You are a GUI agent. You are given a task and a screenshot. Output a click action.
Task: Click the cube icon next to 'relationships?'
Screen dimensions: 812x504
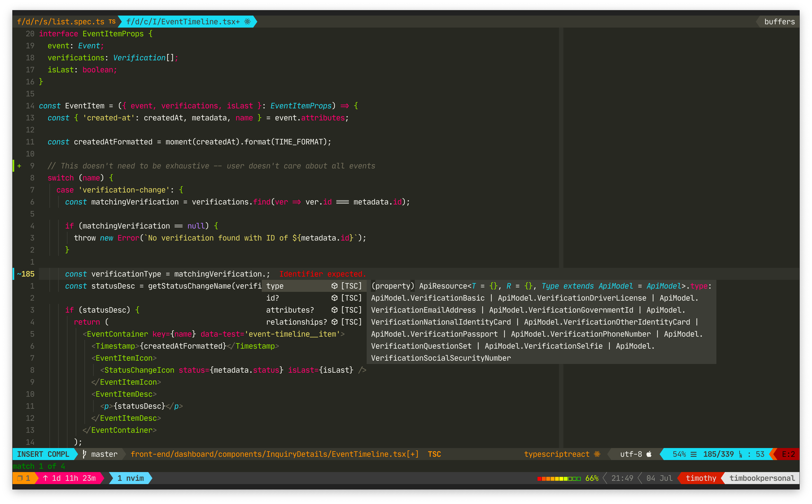click(x=334, y=322)
